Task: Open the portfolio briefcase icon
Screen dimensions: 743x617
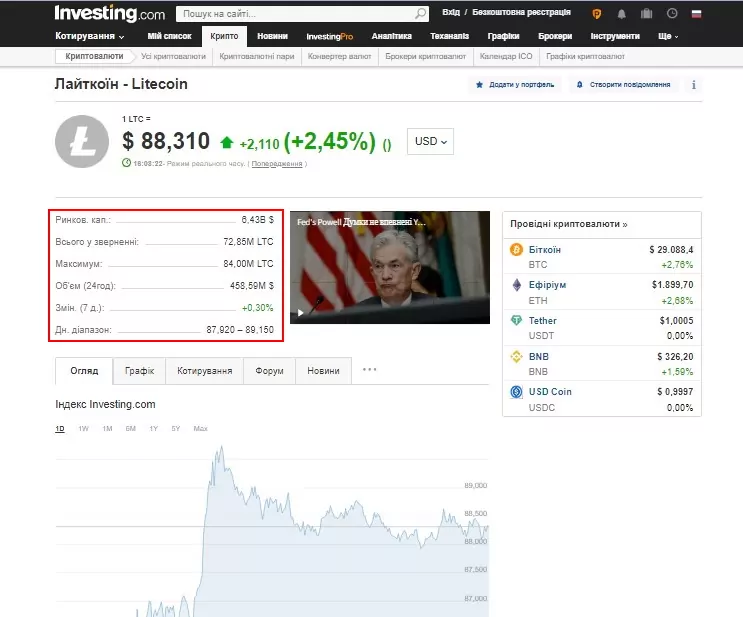Action: point(647,13)
